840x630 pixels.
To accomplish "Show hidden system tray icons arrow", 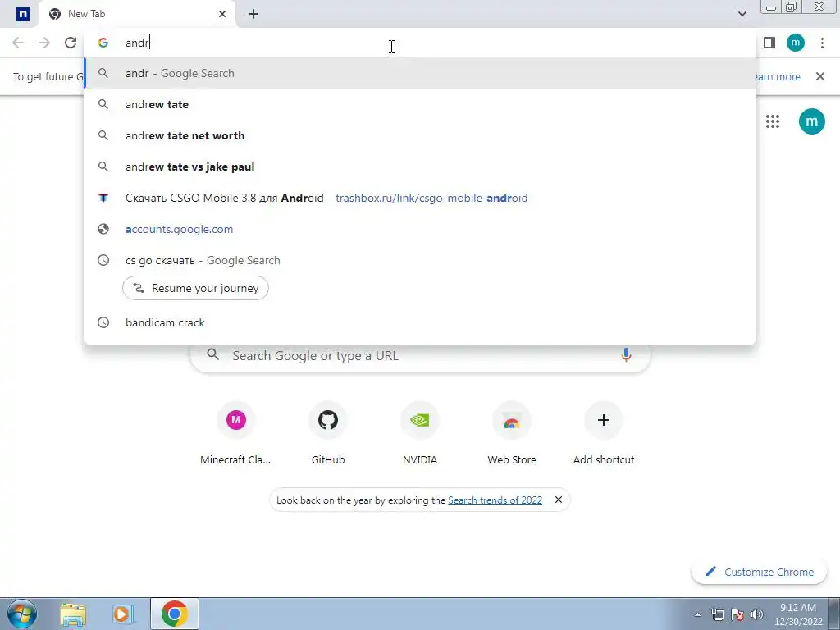I will coord(697,614).
